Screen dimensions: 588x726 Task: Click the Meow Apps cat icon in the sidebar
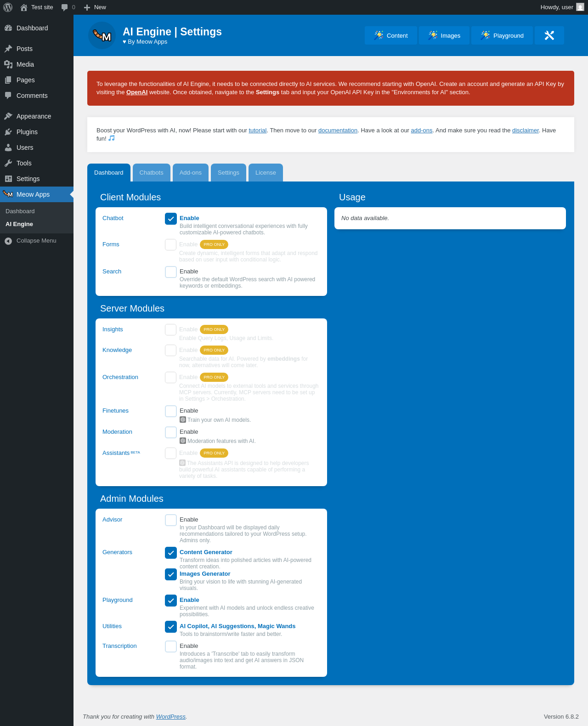8,194
